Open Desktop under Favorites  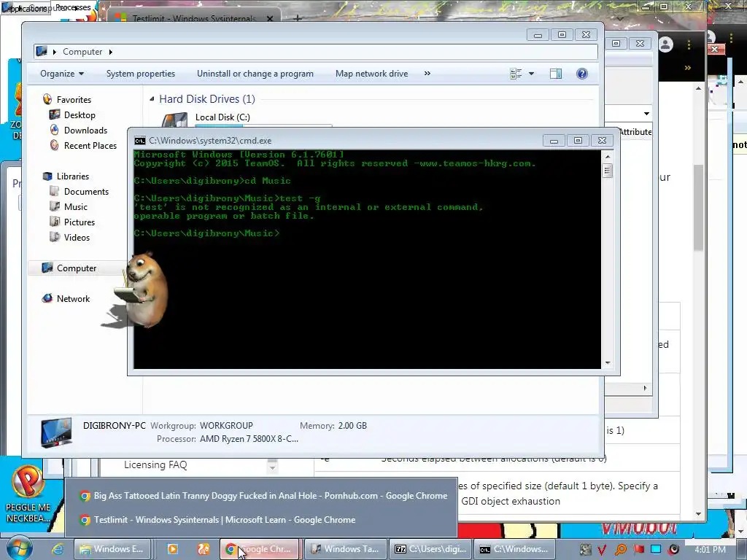(80, 114)
